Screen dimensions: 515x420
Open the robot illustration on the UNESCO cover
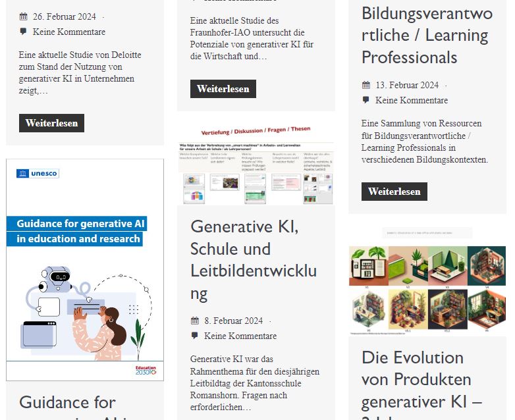tap(56, 281)
